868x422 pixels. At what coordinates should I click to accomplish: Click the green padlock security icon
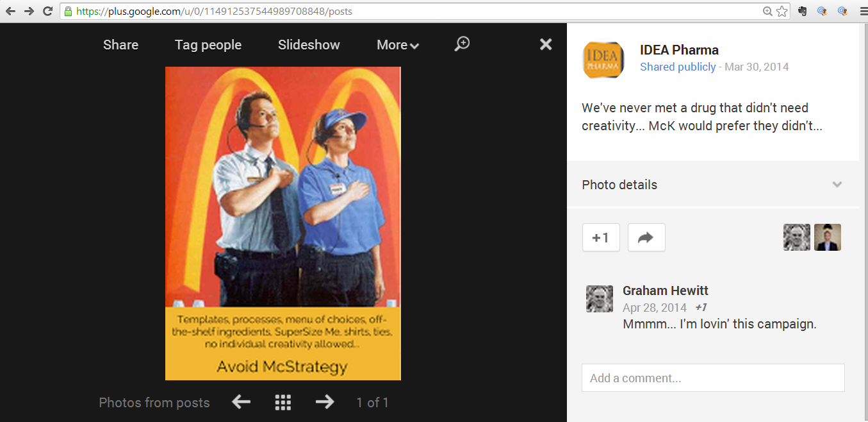coord(68,12)
